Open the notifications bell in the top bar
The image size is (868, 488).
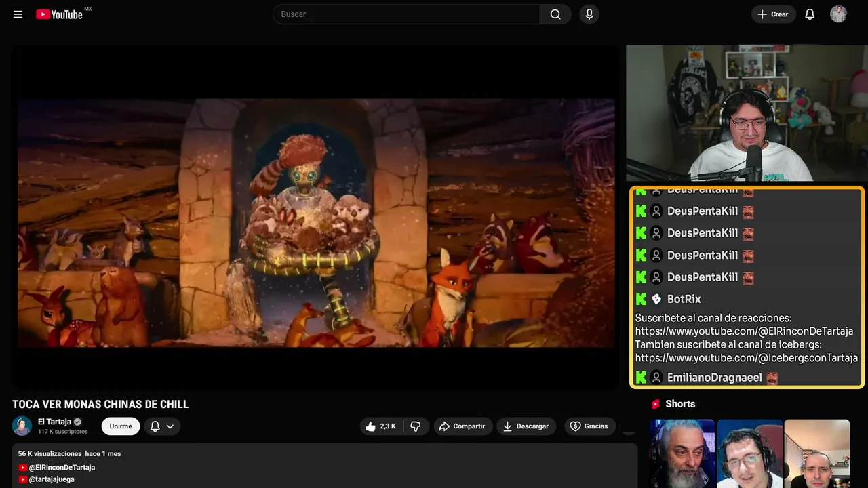click(810, 14)
